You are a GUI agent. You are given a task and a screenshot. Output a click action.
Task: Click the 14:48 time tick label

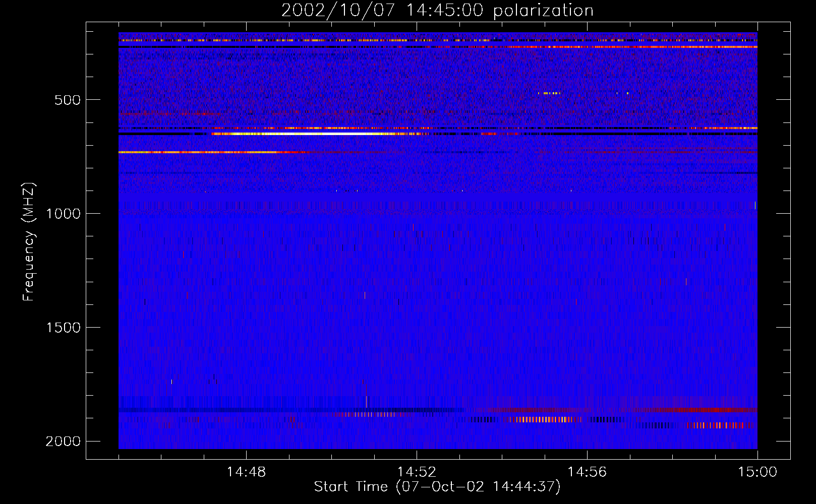coord(246,472)
